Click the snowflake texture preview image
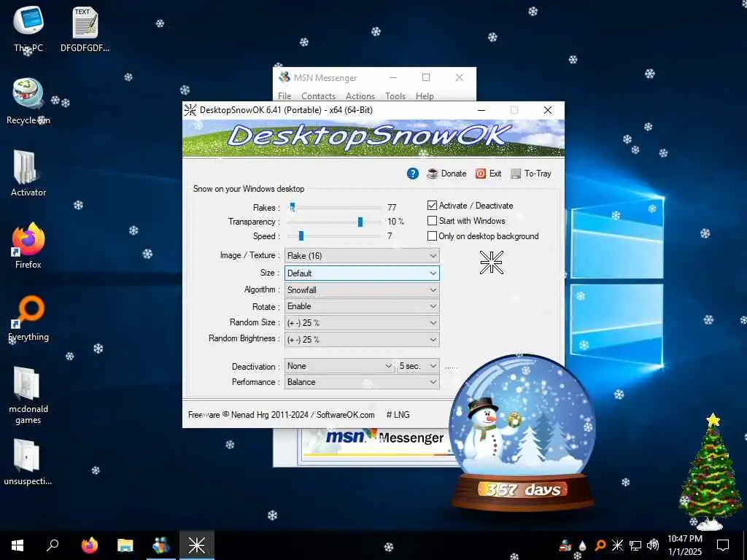The height and width of the screenshot is (560, 747). point(491,262)
